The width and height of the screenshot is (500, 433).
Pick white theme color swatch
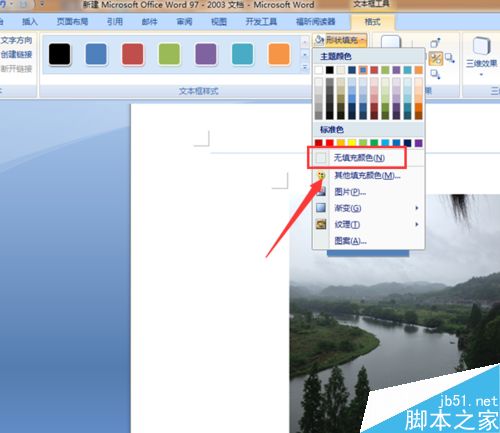pos(319,70)
